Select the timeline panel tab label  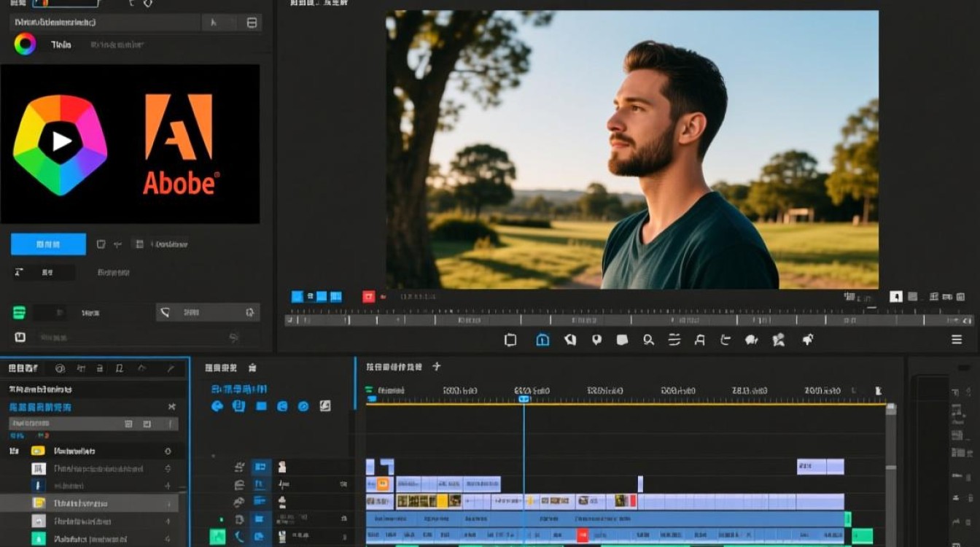(x=394, y=367)
